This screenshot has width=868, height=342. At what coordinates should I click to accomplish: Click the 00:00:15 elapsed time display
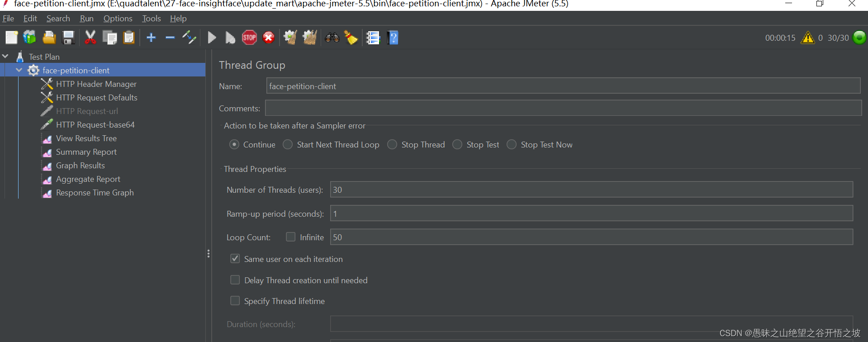coord(780,38)
